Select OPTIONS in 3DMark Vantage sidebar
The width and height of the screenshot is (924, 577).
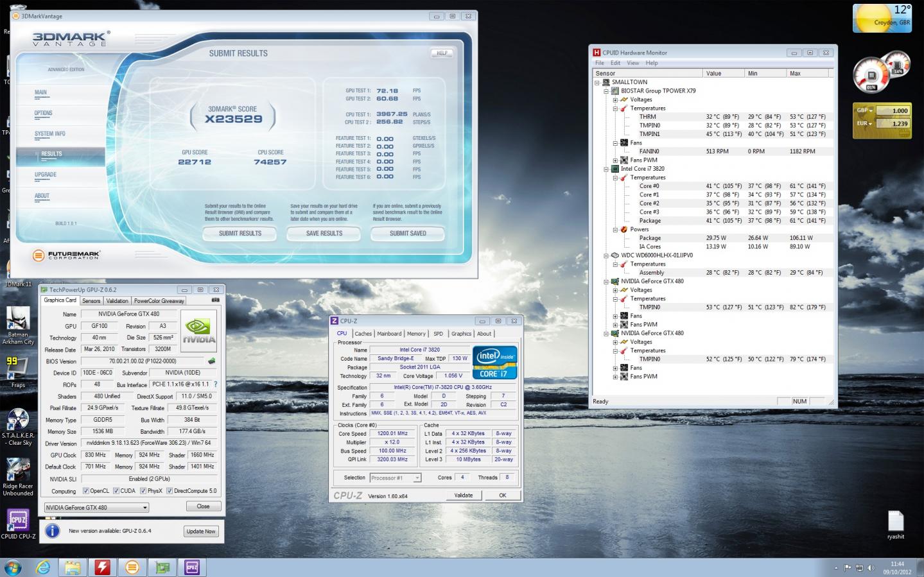pos(44,113)
